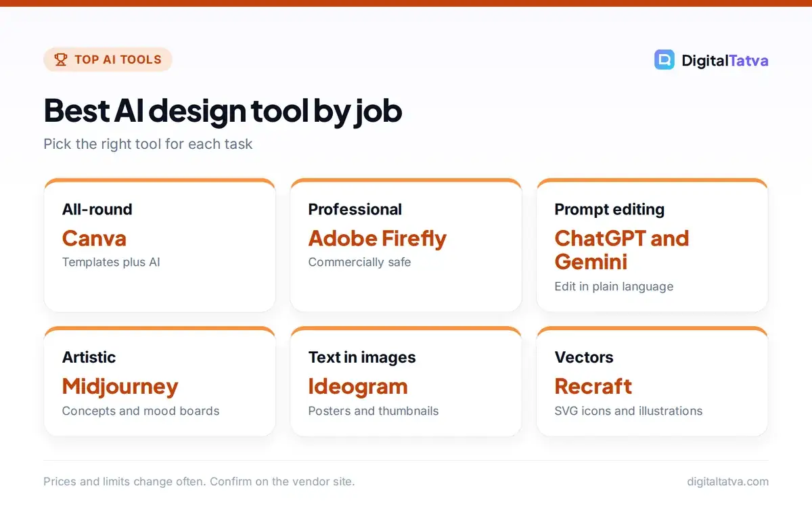This screenshot has height=521, width=812.
Task: Click the 'Templates plus AI' description
Action: click(111, 263)
